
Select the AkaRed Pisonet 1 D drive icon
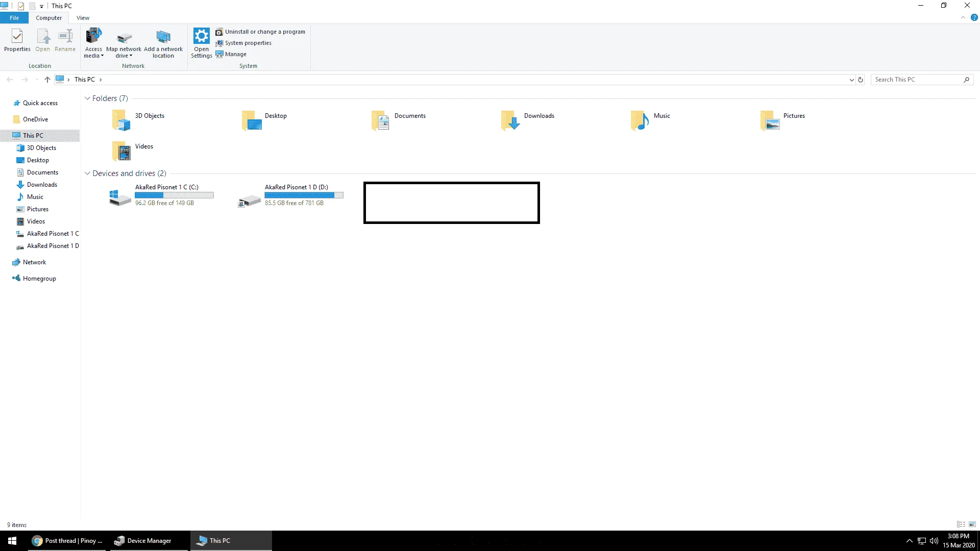click(x=250, y=200)
